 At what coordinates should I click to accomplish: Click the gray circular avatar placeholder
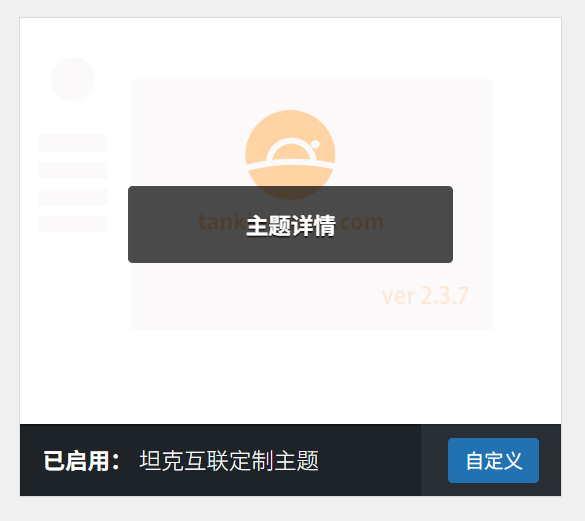point(73,79)
